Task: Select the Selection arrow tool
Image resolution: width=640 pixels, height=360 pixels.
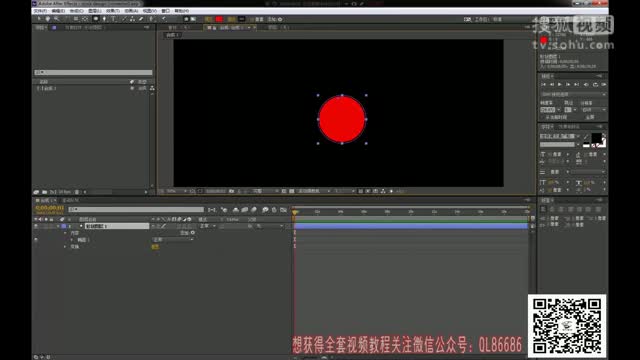Action: click(39, 19)
